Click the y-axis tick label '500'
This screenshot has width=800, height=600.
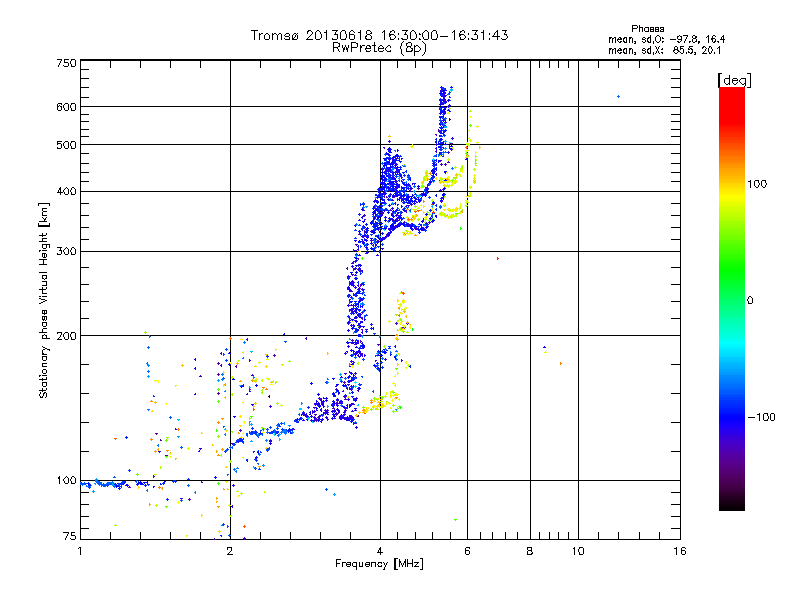pyautogui.click(x=66, y=145)
